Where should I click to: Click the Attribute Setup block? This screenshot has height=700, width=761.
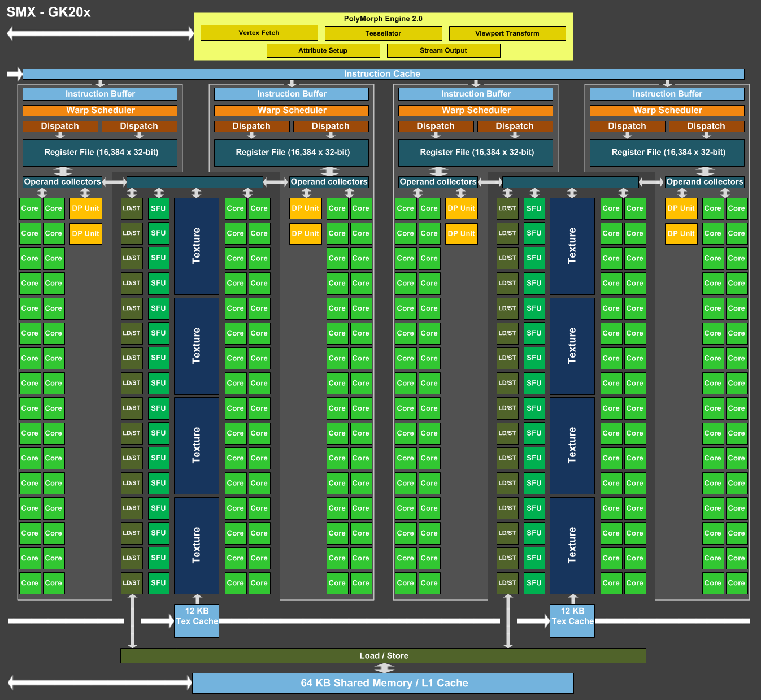[323, 50]
